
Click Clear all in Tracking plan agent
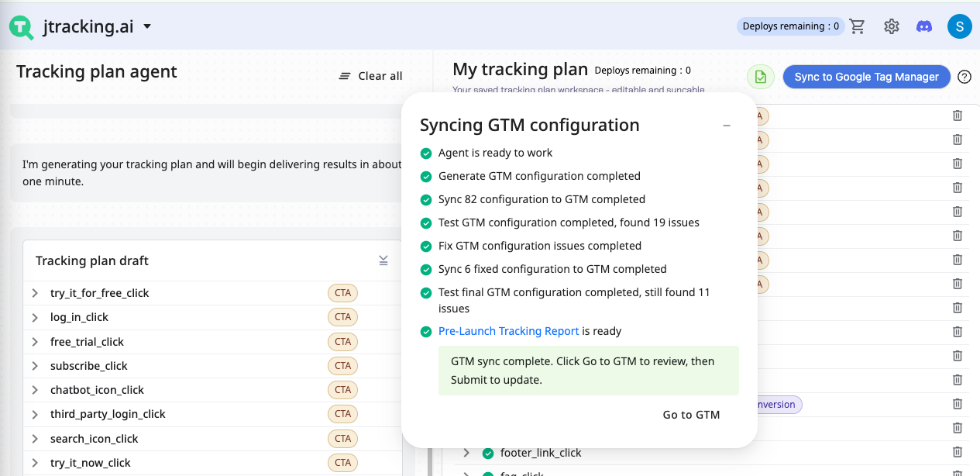(371, 76)
